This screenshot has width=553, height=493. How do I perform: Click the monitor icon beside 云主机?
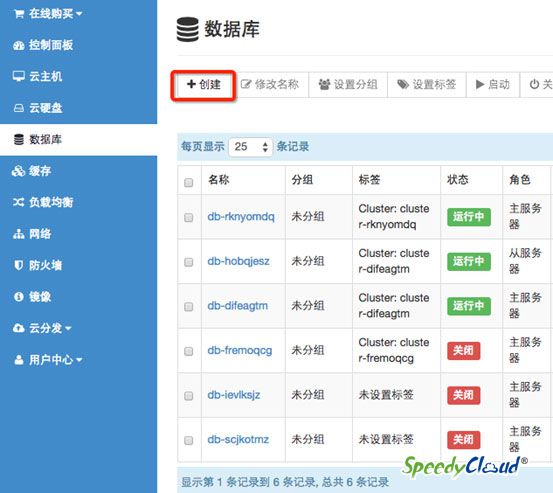pyautogui.click(x=19, y=76)
